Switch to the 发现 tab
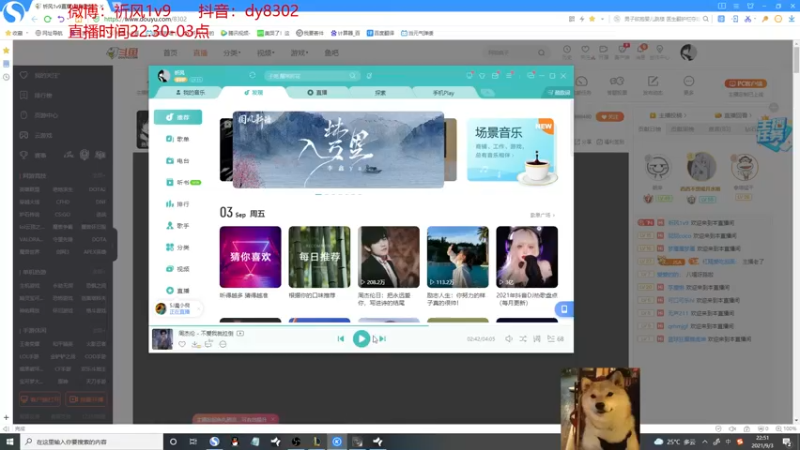This screenshot has width=800, height=450. click(254, 92)
